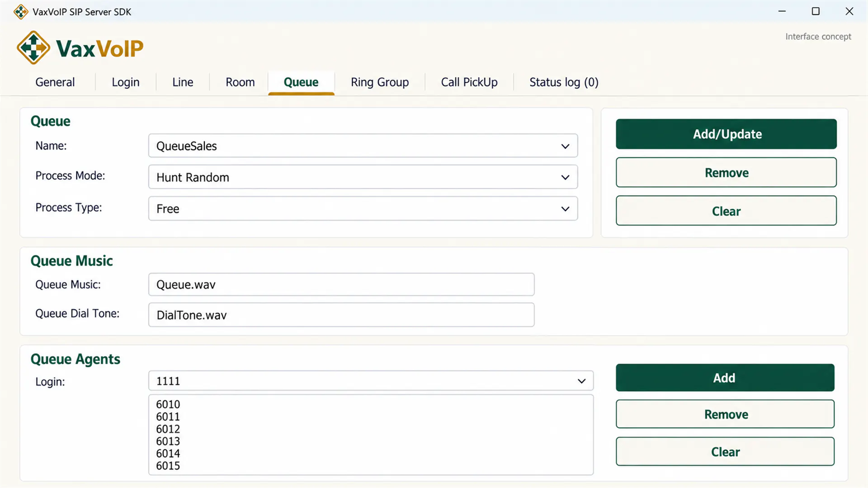Clear the queue settings

tap(726, 211)
